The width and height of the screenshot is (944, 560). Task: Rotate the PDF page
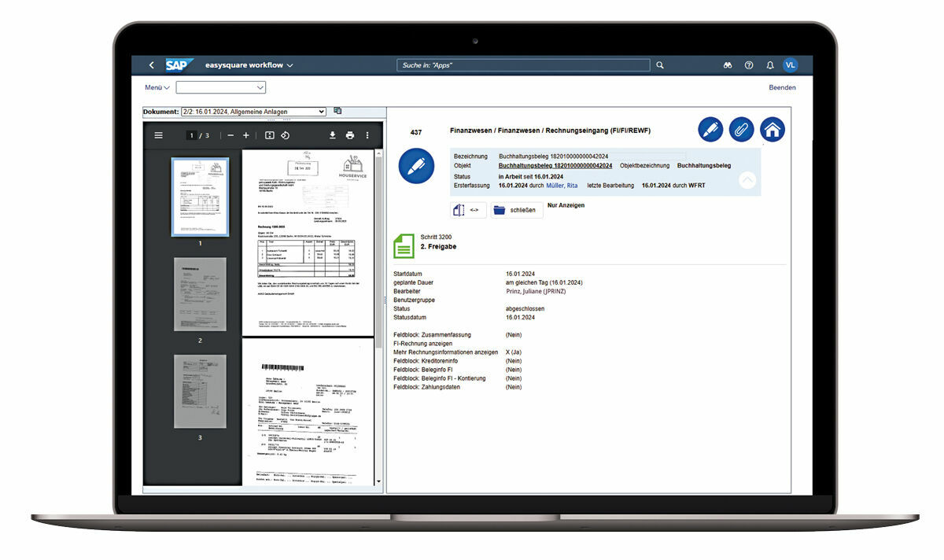pos(286,135)
